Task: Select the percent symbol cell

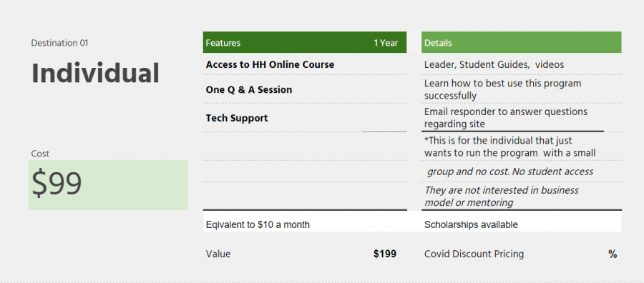Action: (x=613, y=254)
